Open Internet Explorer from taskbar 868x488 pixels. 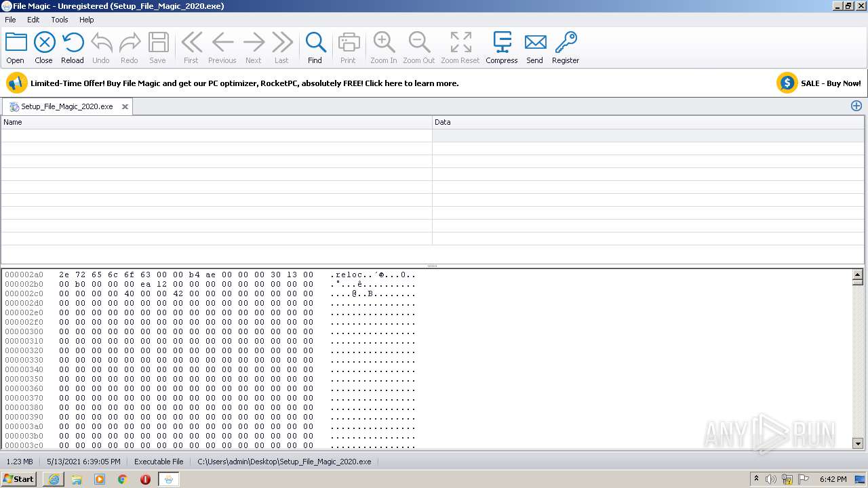[x=54, y=479]
